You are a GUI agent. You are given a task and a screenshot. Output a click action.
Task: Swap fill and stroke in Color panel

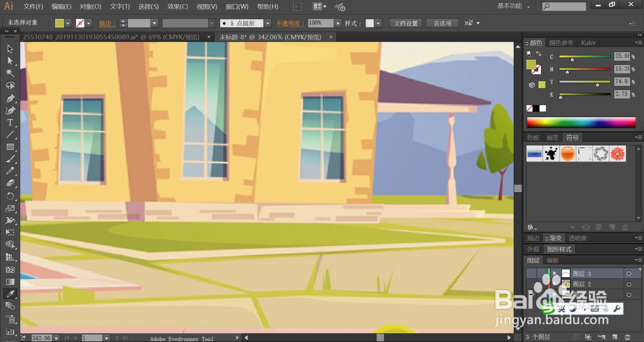pyautogui.click(x=539, y=54)
